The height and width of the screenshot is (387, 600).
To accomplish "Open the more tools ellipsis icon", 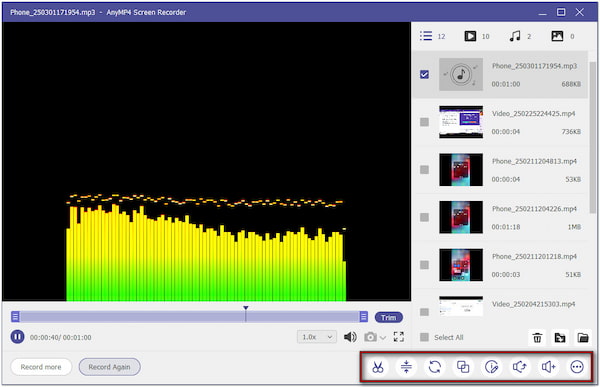I will 577,367.
